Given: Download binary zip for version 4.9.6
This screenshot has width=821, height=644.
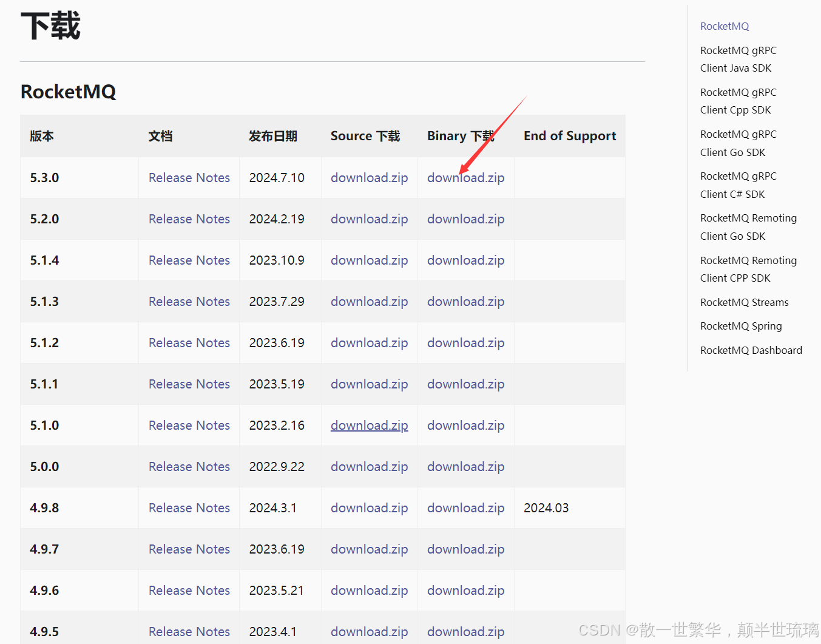Looking at the screenshot, I should (465, 591).
